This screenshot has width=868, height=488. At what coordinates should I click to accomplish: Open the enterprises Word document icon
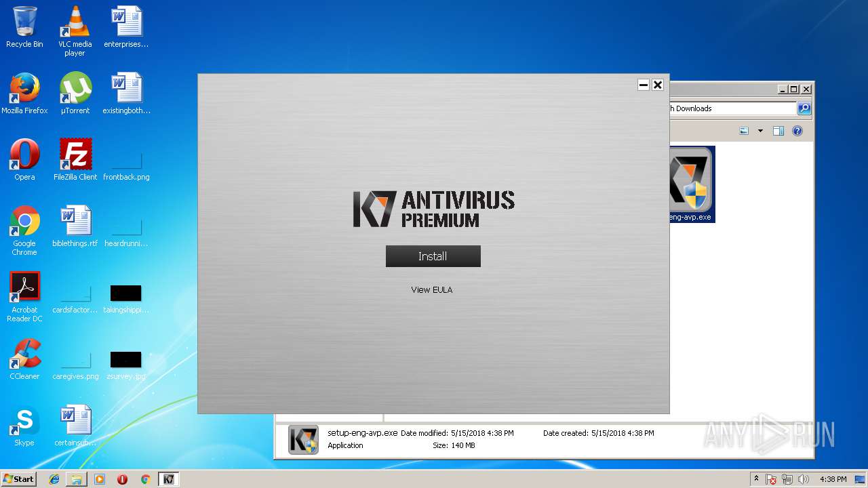click(126, 27)
